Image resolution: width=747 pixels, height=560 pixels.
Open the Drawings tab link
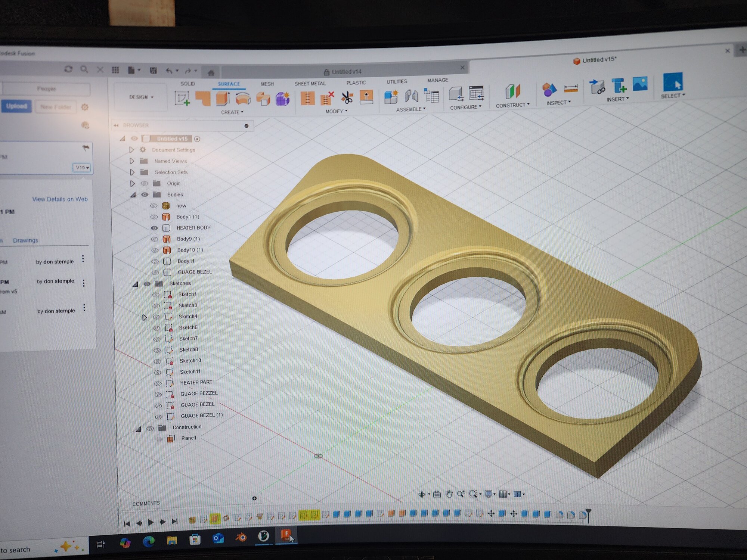pyautogui.click(x=25, y=240)
